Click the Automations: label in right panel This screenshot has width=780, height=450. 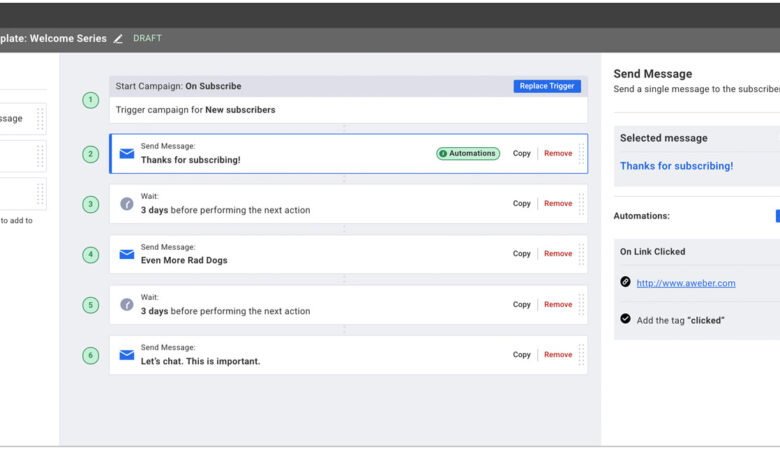tap(641, 216)
